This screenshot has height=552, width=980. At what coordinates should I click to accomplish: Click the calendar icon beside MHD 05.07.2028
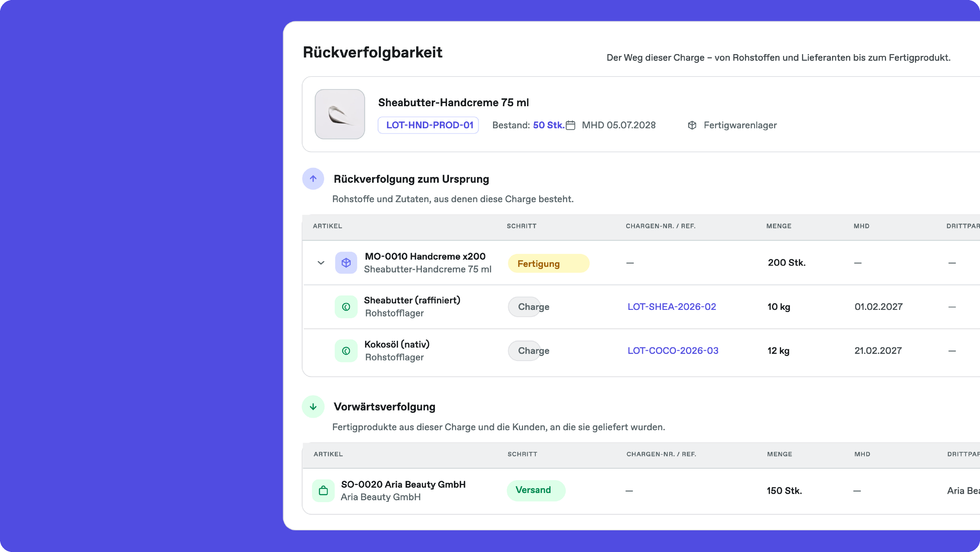[x=570, y=125]
